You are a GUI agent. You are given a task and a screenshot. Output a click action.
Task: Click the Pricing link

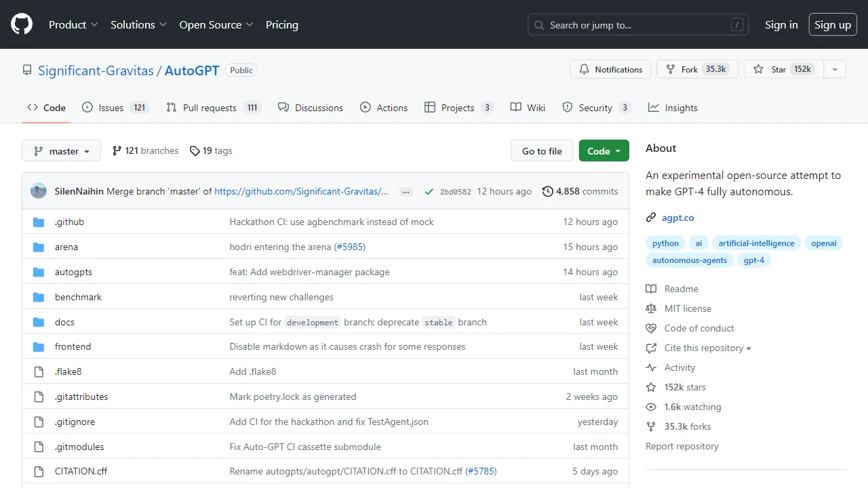tap(282, 24)
